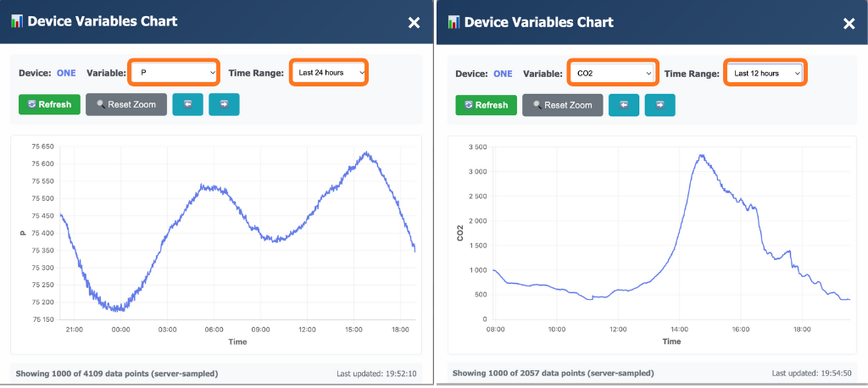Click device link ONE in right panel
This screenshot has width=868, height=388.
click(504, 74)
